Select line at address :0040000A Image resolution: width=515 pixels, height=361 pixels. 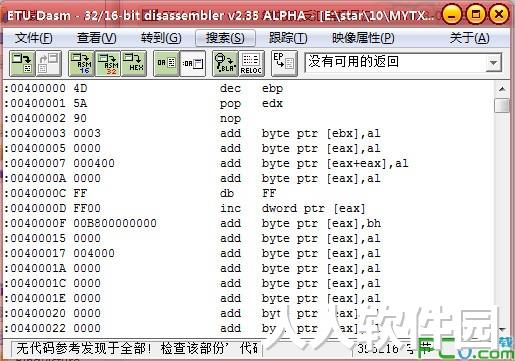248,179
